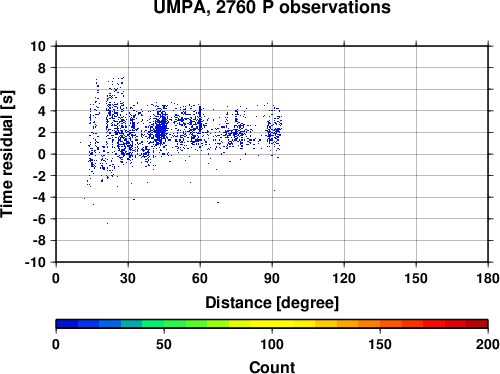Screen dimensions: 500x374
Task: Click the y-axis tick label 10
Action: (38, 46)
